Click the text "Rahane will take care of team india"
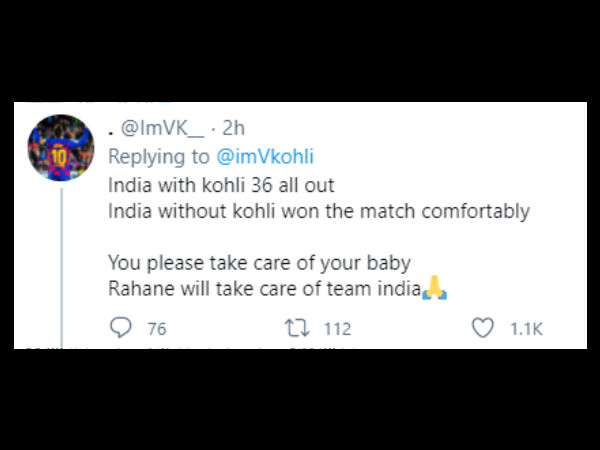Image resolution: width=600 pixels, height=450 pixels. click(x=264, y=290)
